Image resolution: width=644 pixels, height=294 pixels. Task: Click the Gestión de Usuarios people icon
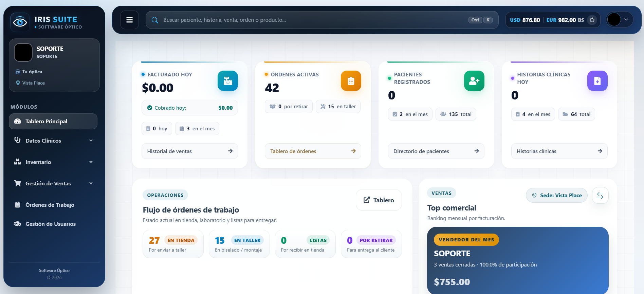pos(17,224)
